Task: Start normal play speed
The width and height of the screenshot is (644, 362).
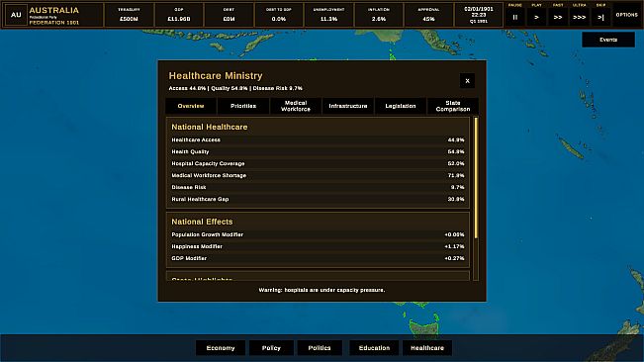Action: tap(536, 17)
